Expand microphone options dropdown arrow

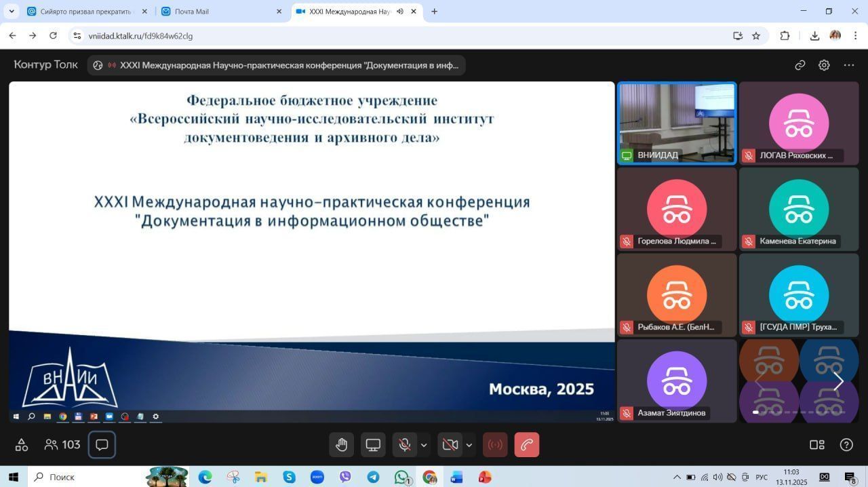(x=425, y=445)
